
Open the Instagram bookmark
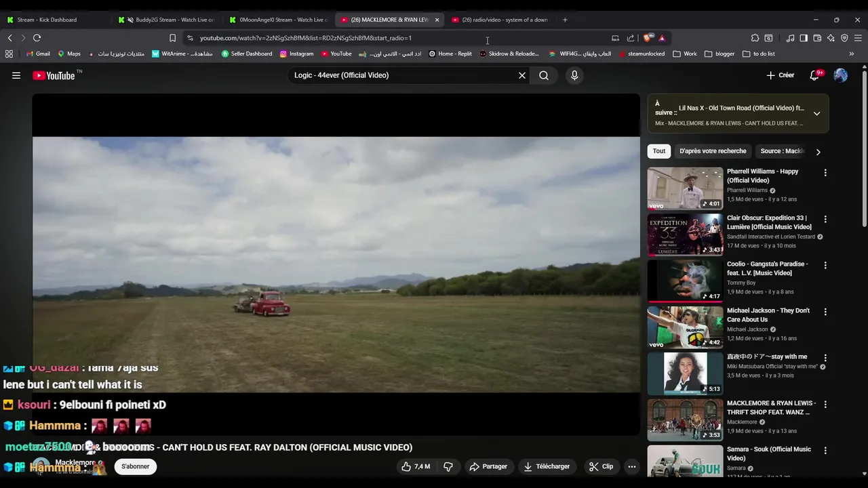tap(296, 54)
